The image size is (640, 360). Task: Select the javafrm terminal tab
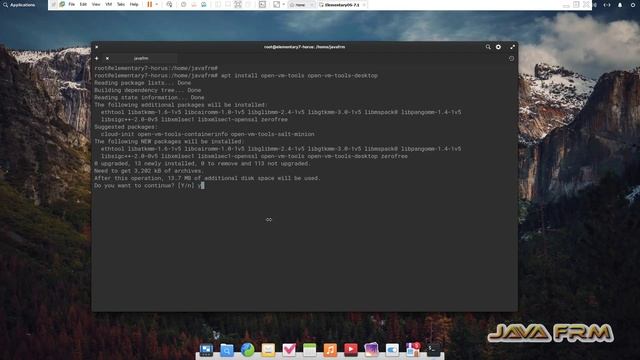pos(141,58)
